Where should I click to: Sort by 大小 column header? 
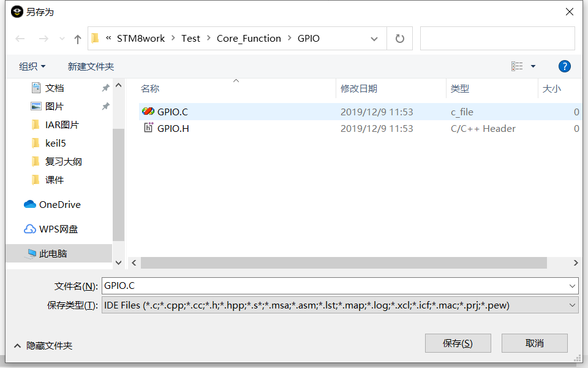point(552,88)
